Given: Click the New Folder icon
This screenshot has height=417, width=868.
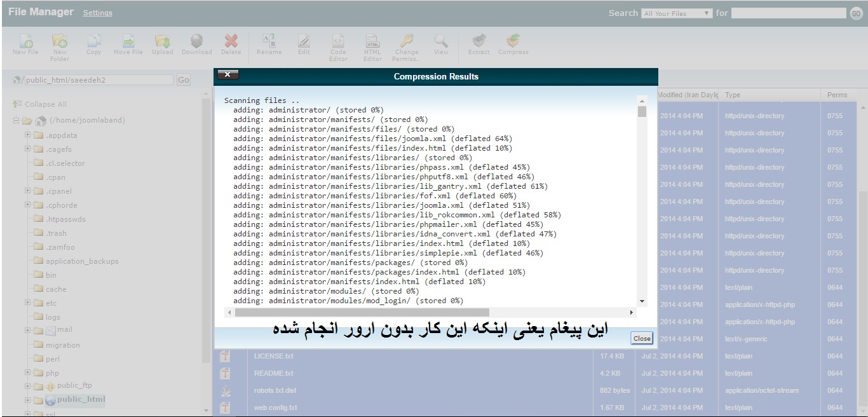Looking at the screenshot, I should tap(60, 42).
